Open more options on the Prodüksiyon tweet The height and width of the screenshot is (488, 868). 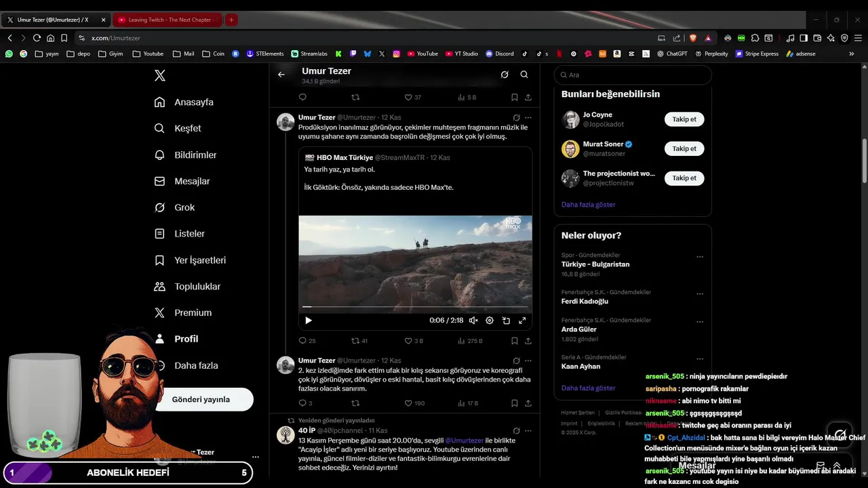point(528,117)
